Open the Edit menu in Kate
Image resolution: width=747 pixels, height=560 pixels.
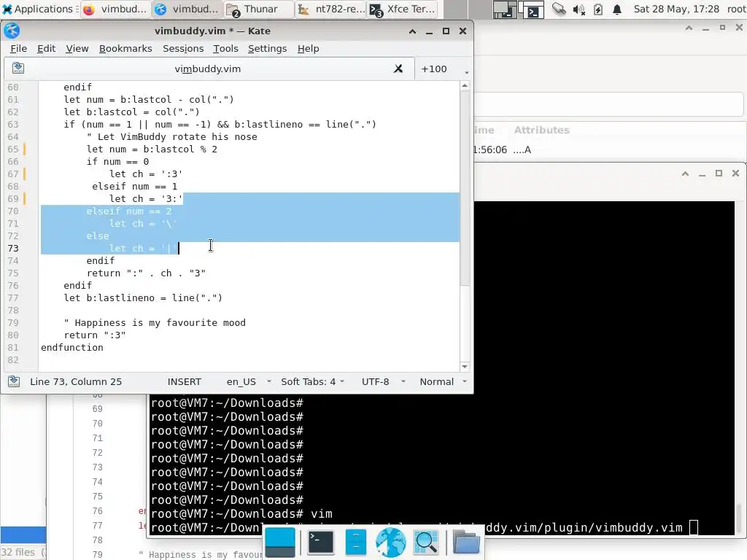[x=46, y=49]
